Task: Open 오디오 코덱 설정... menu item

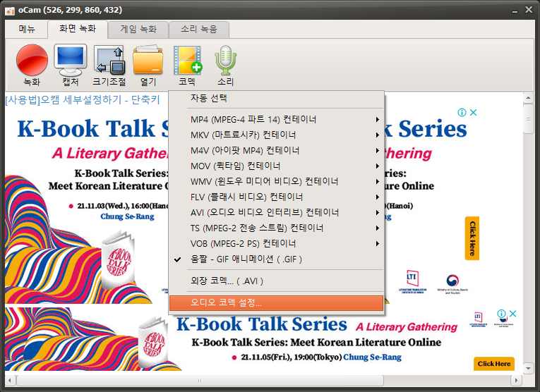Action: [x=276, y=302]
